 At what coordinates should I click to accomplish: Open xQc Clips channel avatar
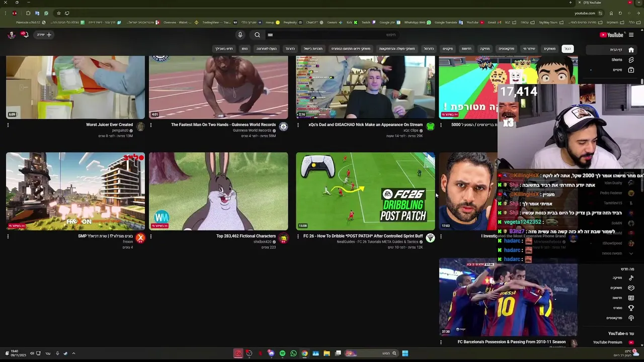coord(430,127)
